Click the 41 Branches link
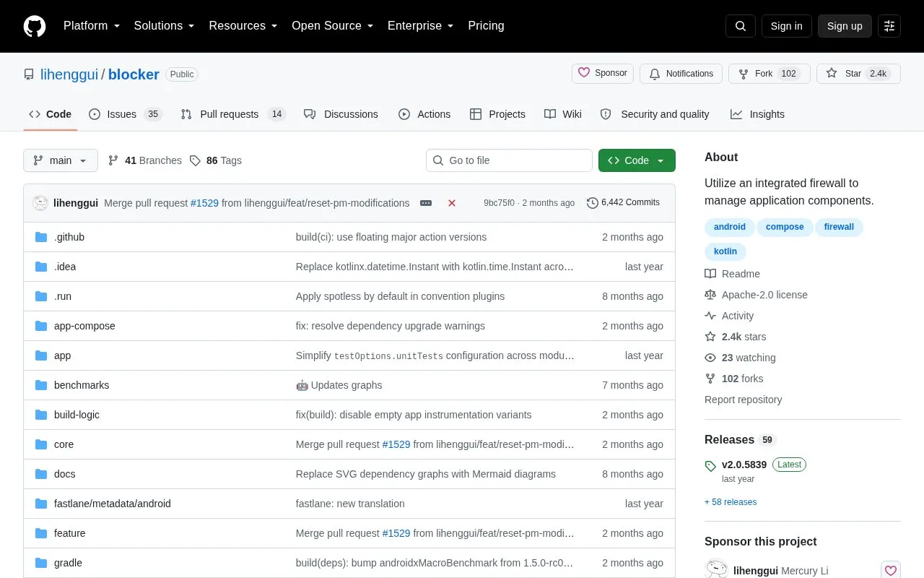 coord(145,160)
